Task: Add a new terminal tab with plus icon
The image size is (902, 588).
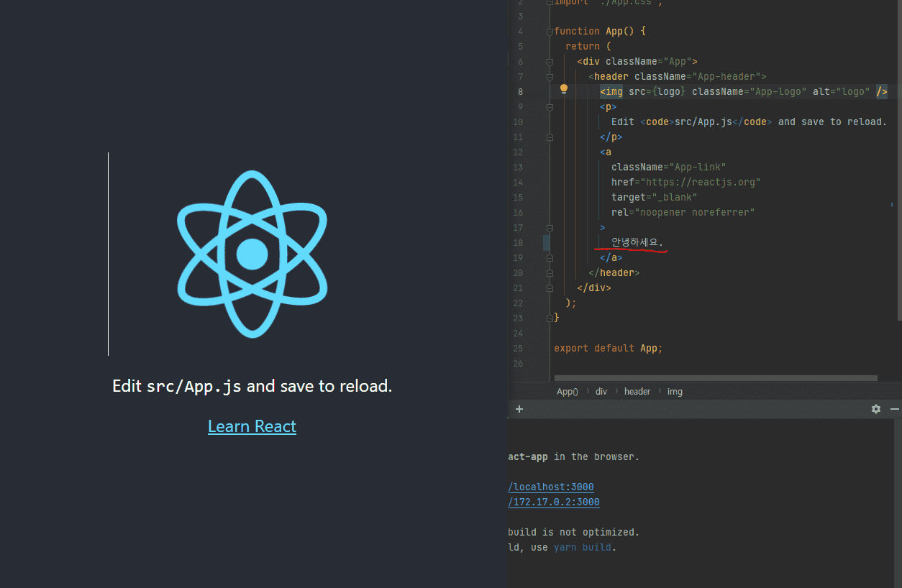Action: click(x=519, y=409)
